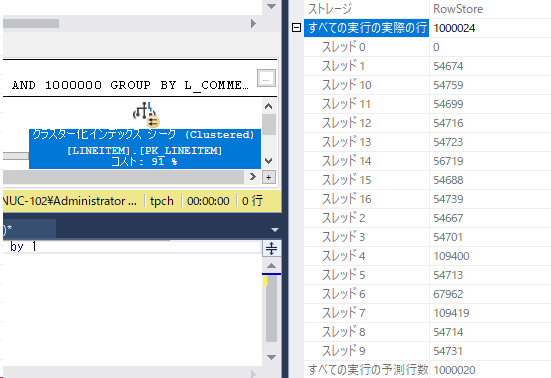
Task: Select the クラスター化インデックス シーク plan node
Action: click(145, 149)
